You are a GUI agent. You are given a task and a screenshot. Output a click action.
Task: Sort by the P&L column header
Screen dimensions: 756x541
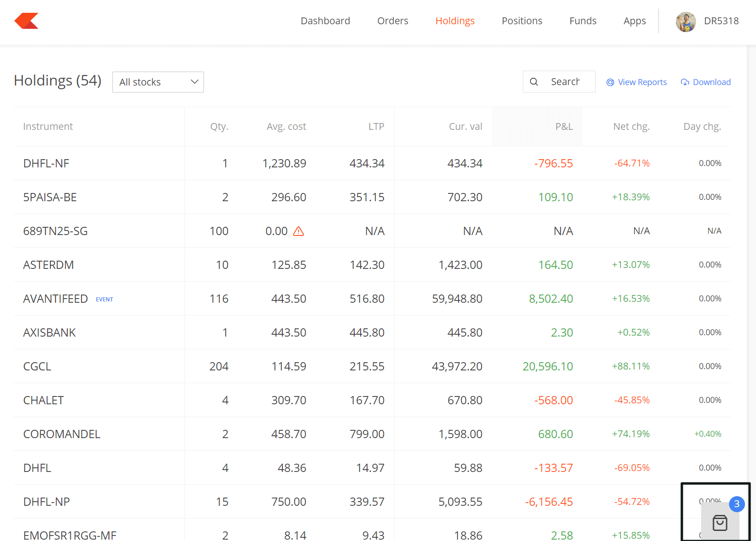click(564, 127)
